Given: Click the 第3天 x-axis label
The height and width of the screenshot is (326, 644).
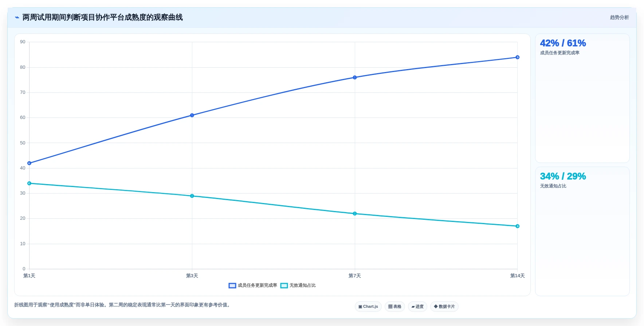Looking at the screenshot, I should click(x=192, y=276).
